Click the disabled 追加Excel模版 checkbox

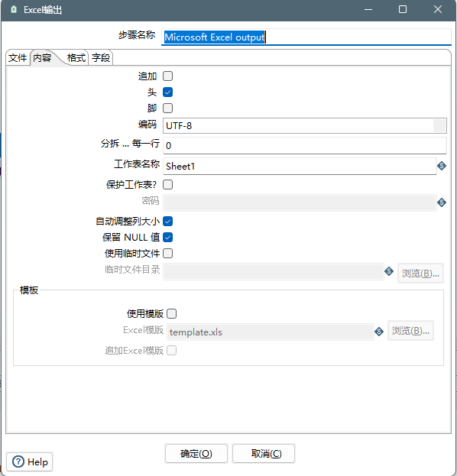[x=171, y=351]
